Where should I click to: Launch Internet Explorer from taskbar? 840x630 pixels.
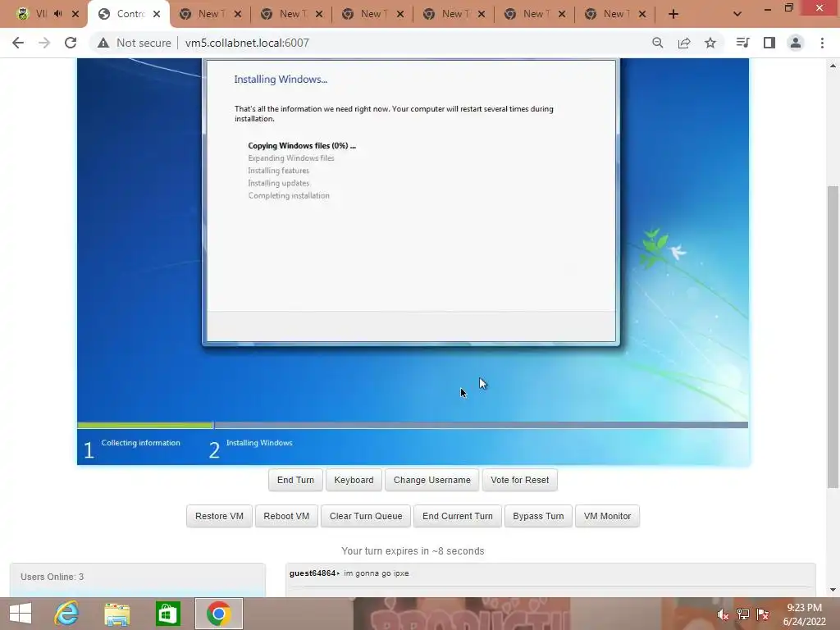[67, 614]
